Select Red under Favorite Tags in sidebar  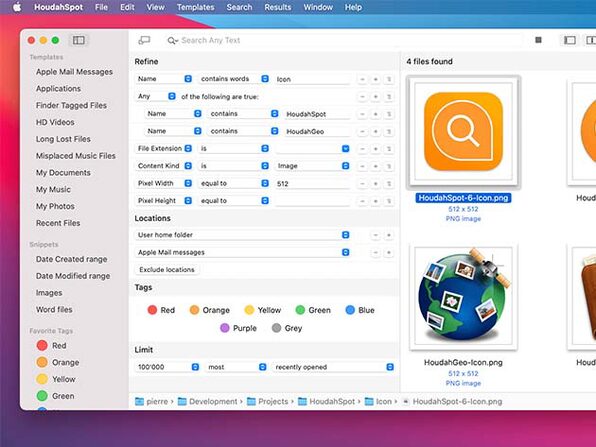51,345
